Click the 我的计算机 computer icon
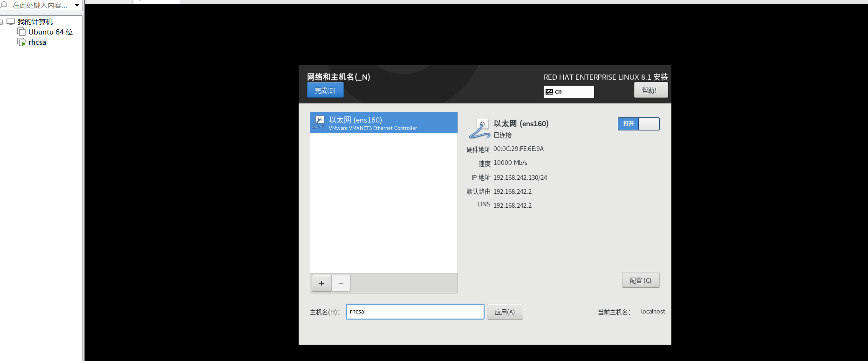This screenshot has height=361, width=868. tap(11, 21)
